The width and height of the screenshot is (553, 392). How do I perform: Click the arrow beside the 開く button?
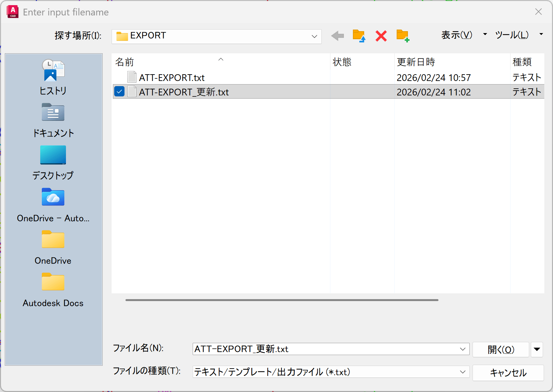click(537, 349)
